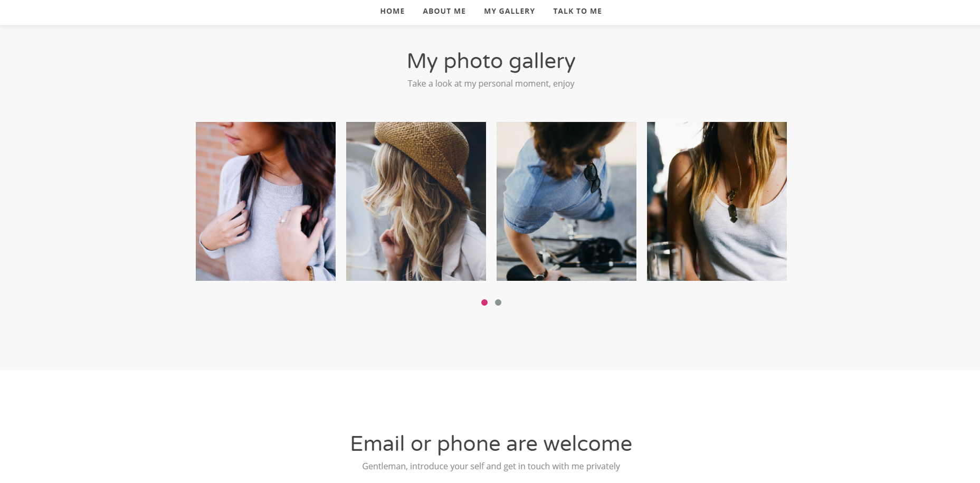980x483 pixels.
Task: Open the ABOUT ME menu item
Action: [444, 11]
